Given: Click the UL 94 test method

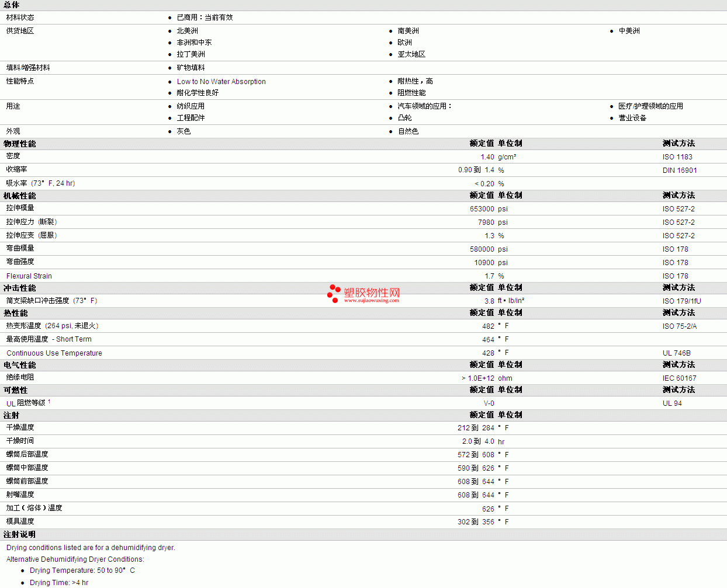Looking at the screenshot, I should [672, 403].
